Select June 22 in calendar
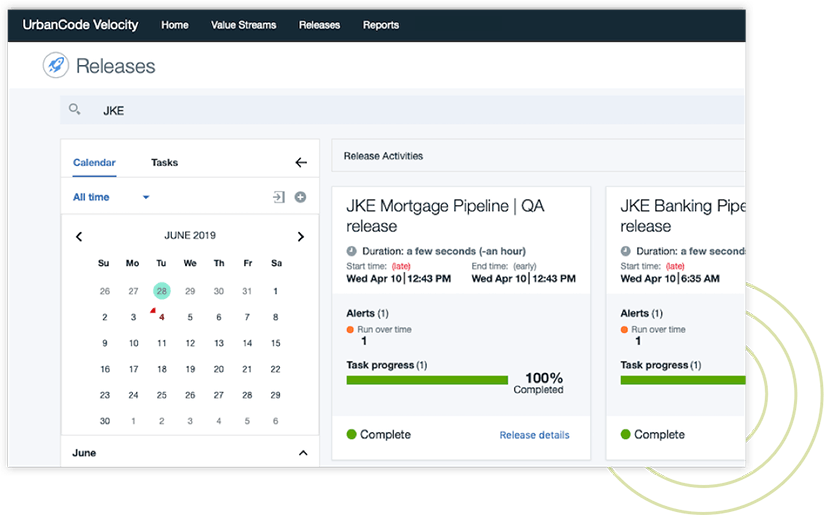 [x=275, y=369]
